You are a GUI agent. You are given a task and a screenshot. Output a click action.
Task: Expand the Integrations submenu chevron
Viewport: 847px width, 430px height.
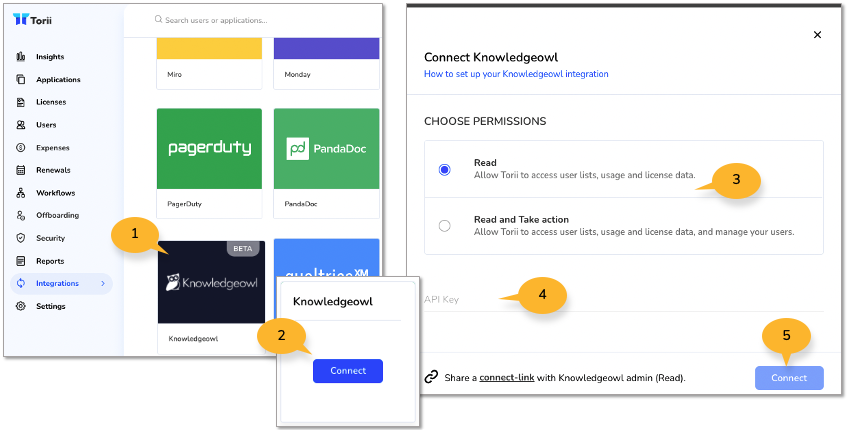click(x=103, y=284)
